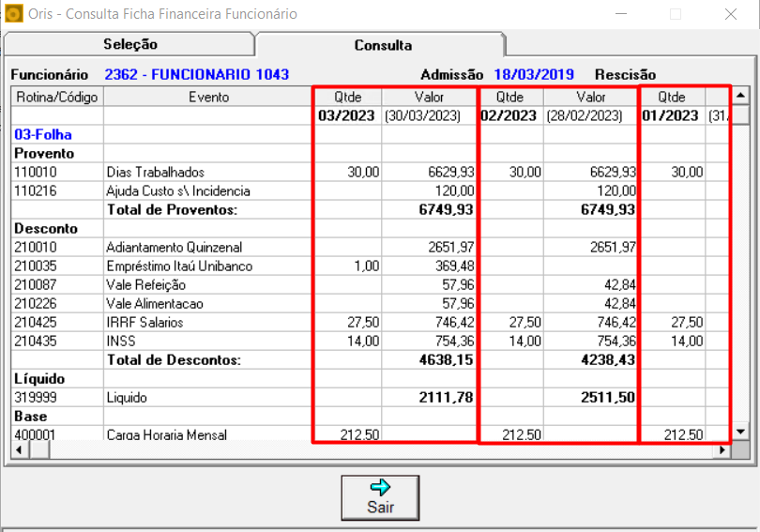Click the (28/02/2023) date header
Viewport: 760px width, 532px height.
[584, 115]
